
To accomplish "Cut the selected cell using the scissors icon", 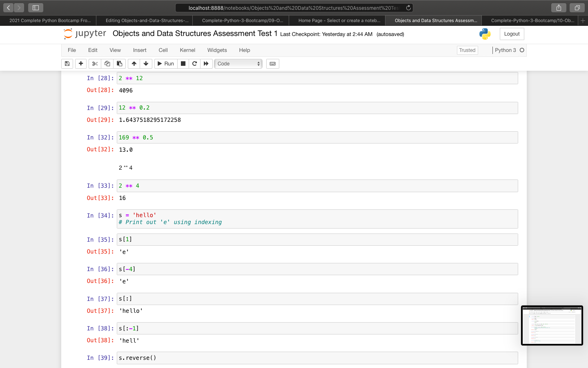I will tap(94, 63).
